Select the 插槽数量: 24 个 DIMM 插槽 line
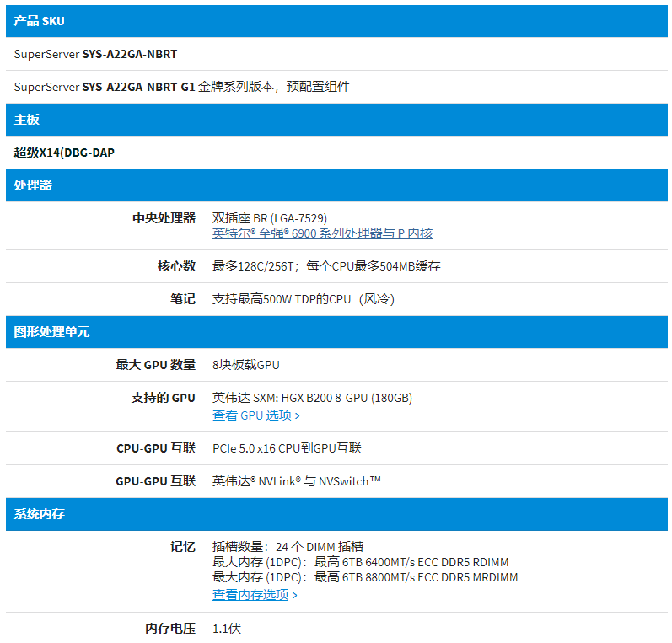 [x=288, y=547]
